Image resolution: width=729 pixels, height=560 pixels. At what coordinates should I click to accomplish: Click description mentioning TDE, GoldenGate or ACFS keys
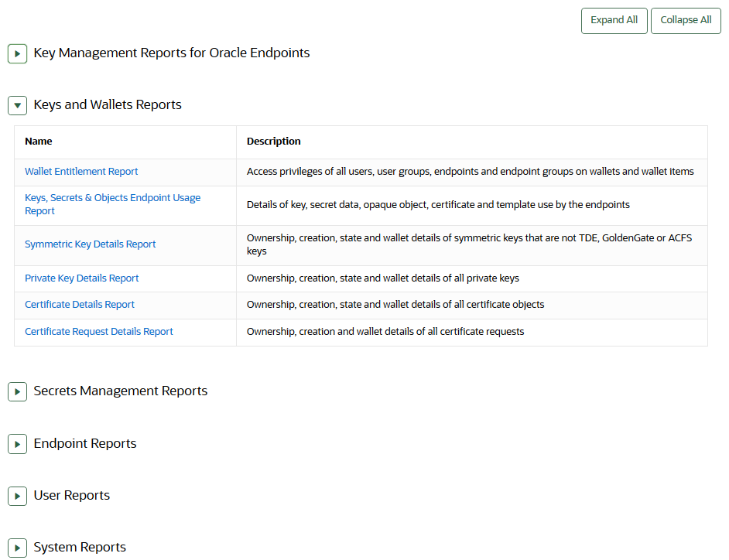[x=469, y=245]
